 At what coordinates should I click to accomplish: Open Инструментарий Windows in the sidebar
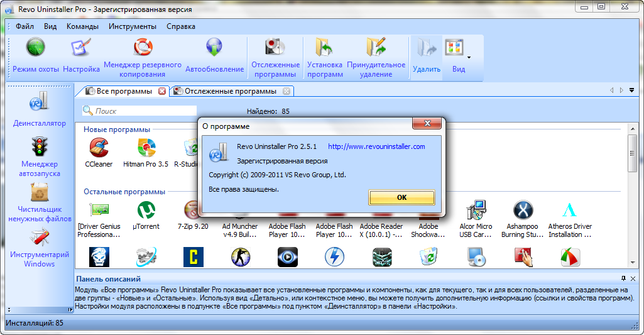[x=40, y=248]
